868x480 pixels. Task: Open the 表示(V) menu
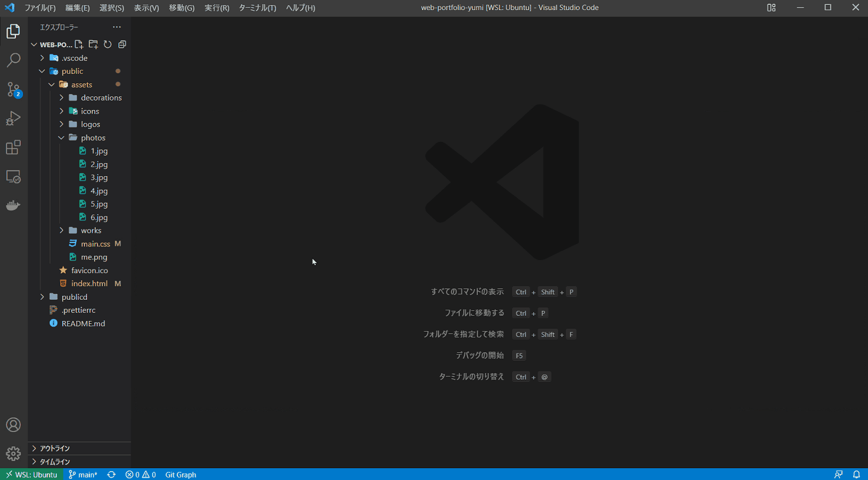pos(147,8)
